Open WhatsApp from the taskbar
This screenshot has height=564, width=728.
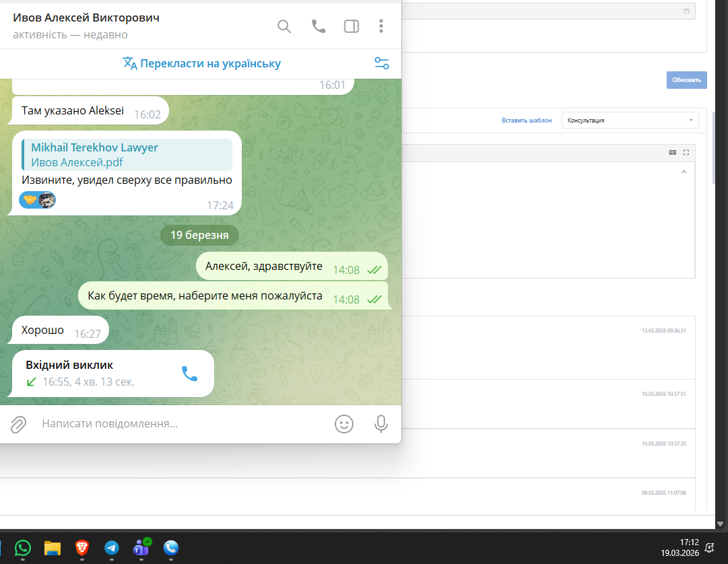point(23,549)
